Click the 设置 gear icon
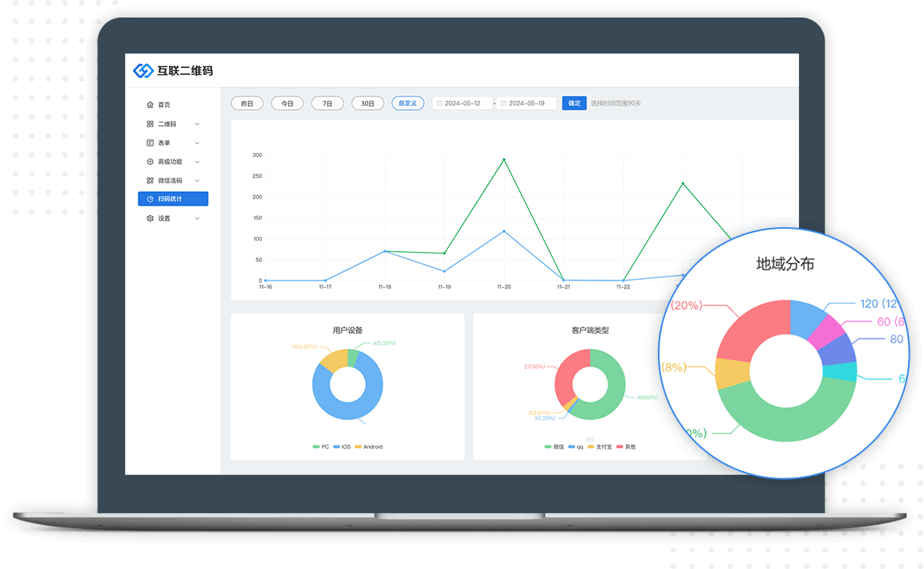This screenshot has height=569, width=924. (x=150, y=218)
